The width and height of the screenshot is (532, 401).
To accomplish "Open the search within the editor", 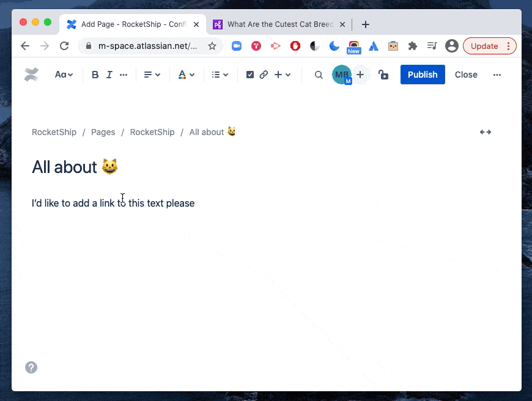I will click(318, 74).
